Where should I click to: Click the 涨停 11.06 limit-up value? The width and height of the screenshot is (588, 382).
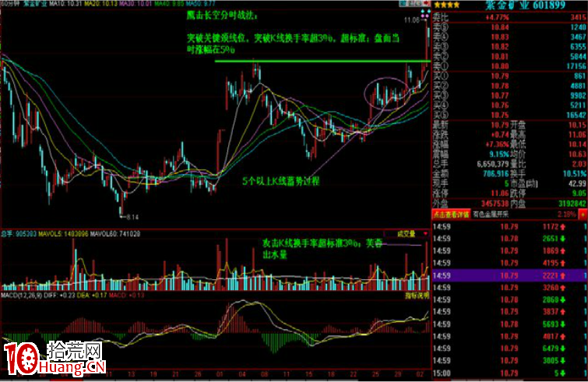point(500,193)
